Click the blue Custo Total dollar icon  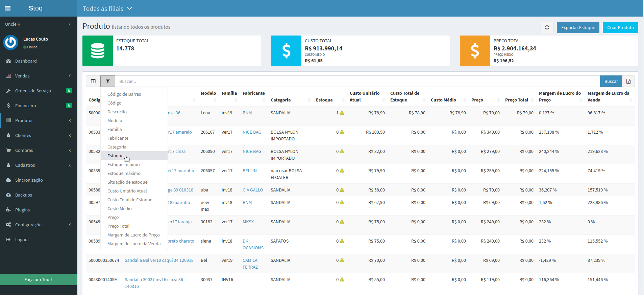pyautogui.click(x=286, y=51)
